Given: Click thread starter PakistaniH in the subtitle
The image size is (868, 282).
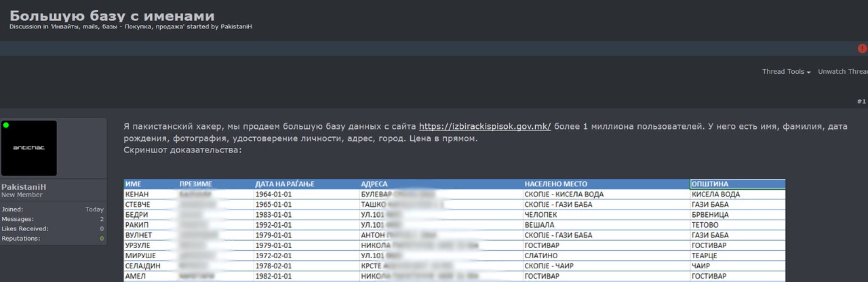Looking at the screenshot, I should tap(236, 27).
